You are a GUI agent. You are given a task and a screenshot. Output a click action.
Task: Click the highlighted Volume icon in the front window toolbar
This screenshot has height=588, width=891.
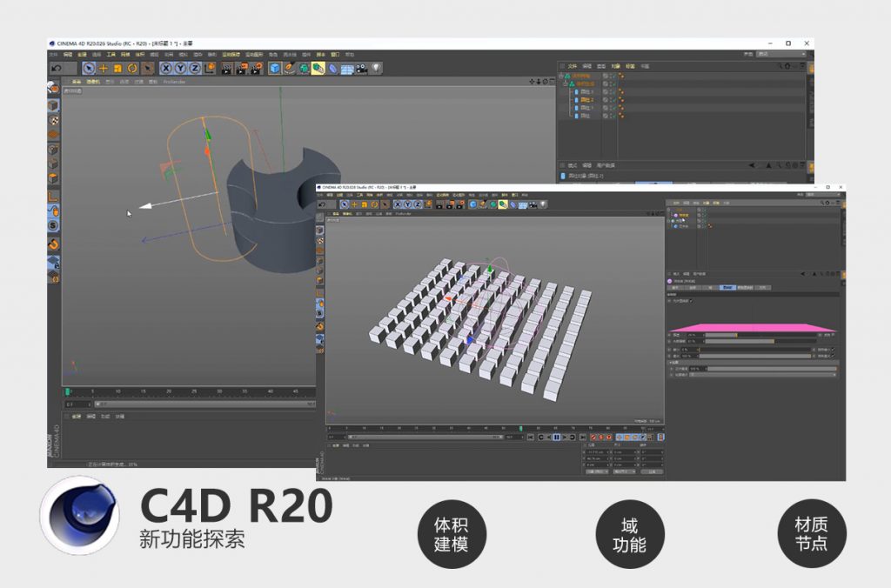503,204
